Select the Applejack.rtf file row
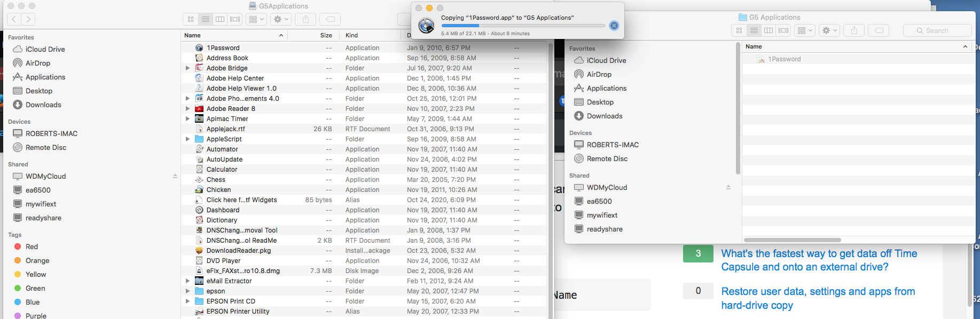The image size is (980, 319). (364, 129)
